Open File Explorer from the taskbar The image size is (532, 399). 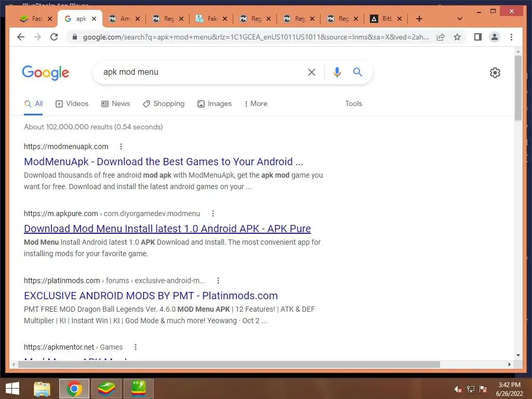coord(42,389)
